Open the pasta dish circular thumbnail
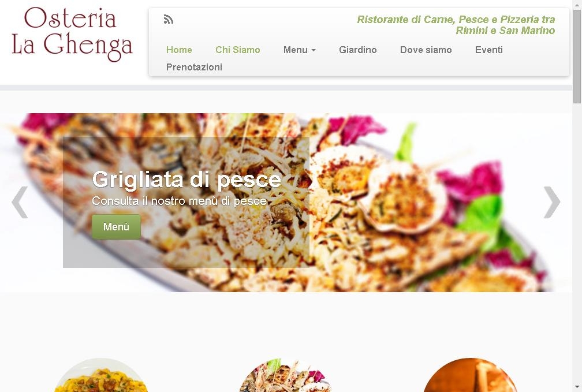The height and width of the screenshot is (392, 582). (101, 375)
